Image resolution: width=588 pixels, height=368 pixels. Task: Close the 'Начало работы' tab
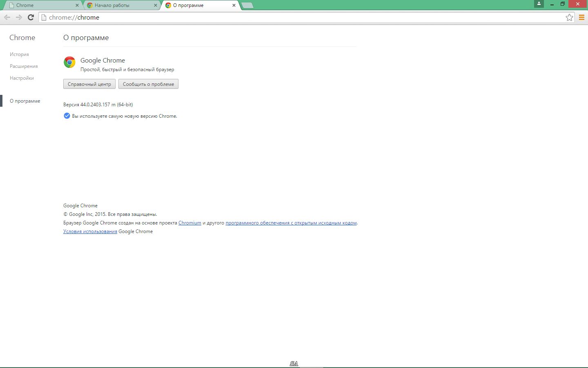coord(156,5)
